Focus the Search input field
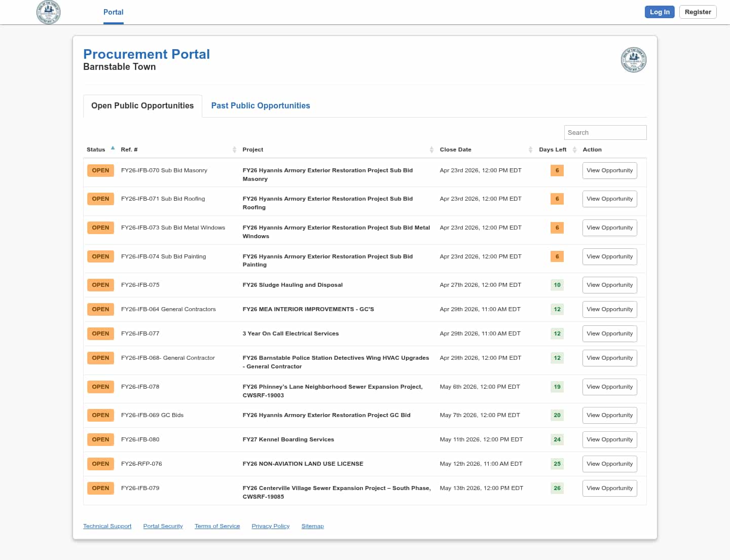 pyautogui.click(x=605, y=132)
